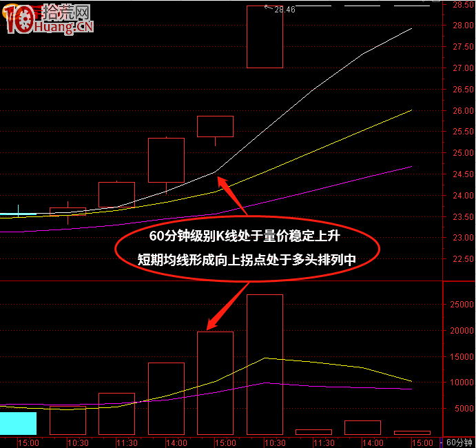Click the 24.50 price axis label
Screen dimensions: 476x448
(463, 174)
